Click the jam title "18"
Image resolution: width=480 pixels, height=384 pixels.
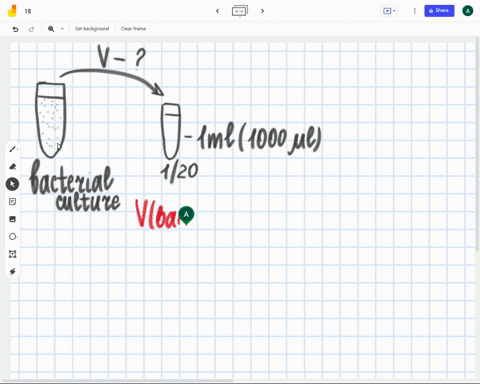pos(28,11)
